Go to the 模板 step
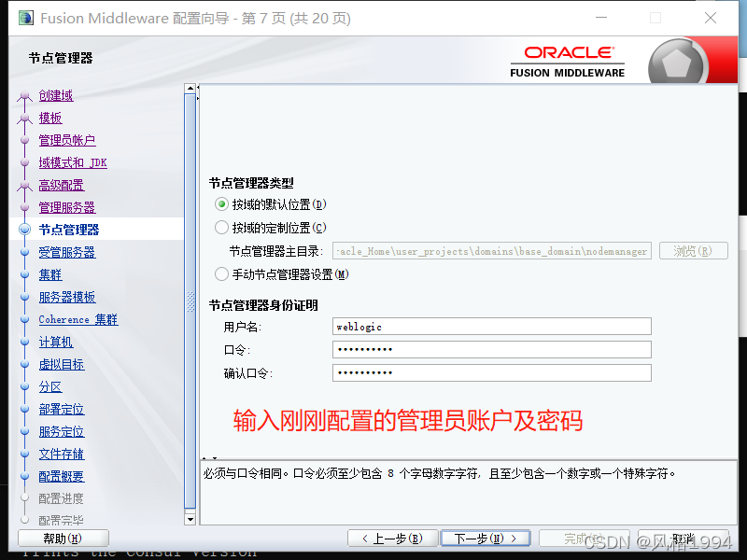Viewport: 747px width, 560px height. [x=50, y=119]
